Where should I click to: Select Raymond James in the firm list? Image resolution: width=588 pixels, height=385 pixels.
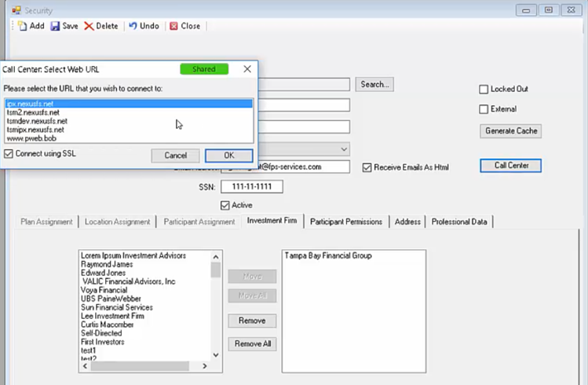tap(108, 264)
